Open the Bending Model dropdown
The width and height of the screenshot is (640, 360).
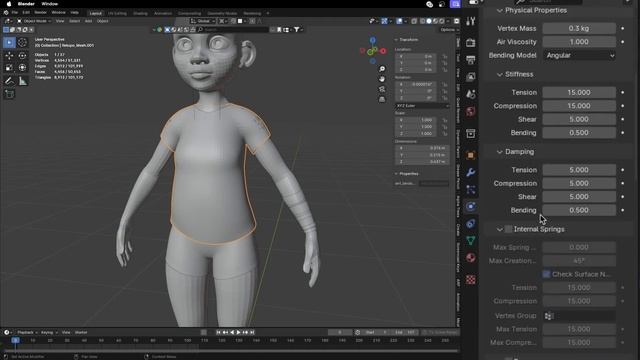(579, 56)
